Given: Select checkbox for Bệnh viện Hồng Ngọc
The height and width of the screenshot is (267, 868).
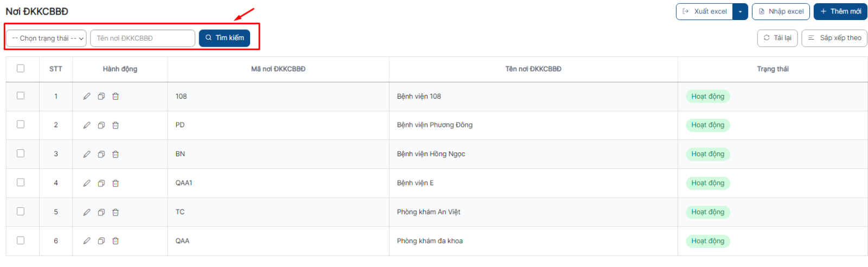Looking at the screenshot, I should (21, 154).
